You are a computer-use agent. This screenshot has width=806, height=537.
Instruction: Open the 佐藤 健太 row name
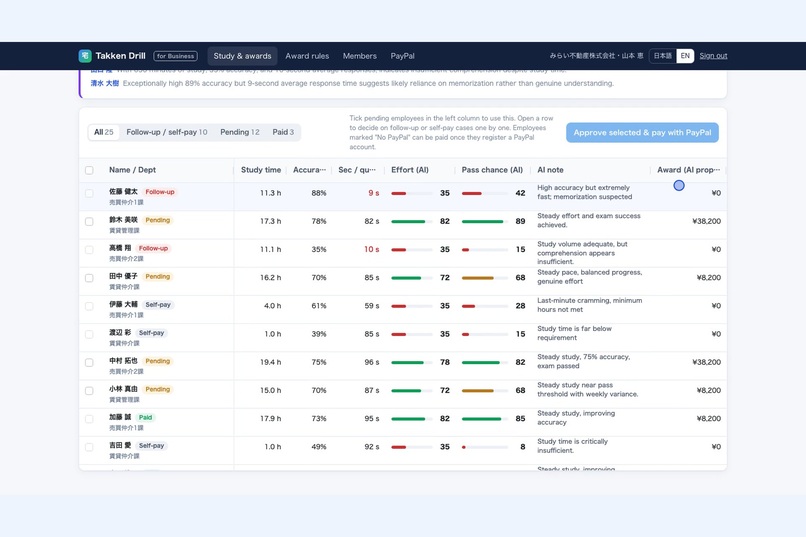click(123, 192)
